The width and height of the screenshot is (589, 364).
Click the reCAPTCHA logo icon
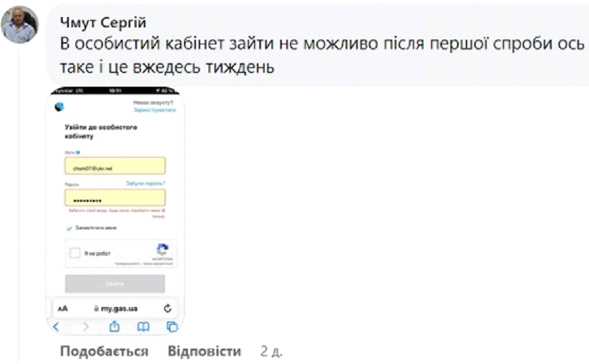point(162,249)
